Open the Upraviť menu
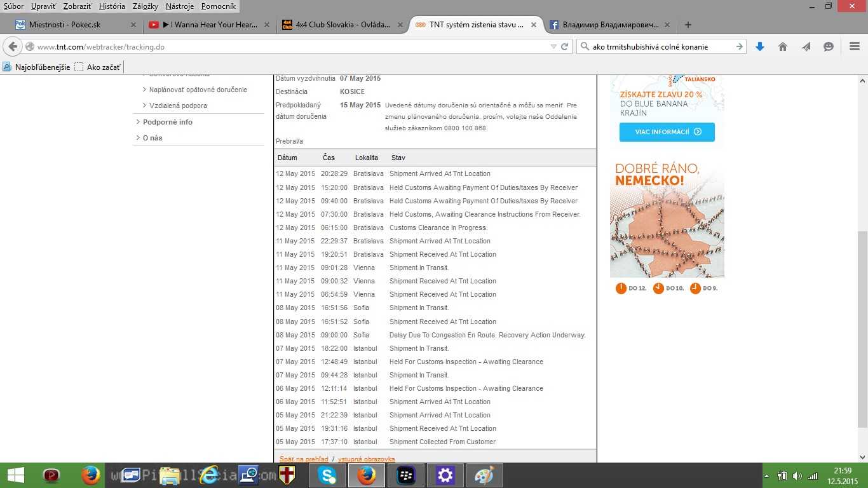 click(x=43, y=6)
